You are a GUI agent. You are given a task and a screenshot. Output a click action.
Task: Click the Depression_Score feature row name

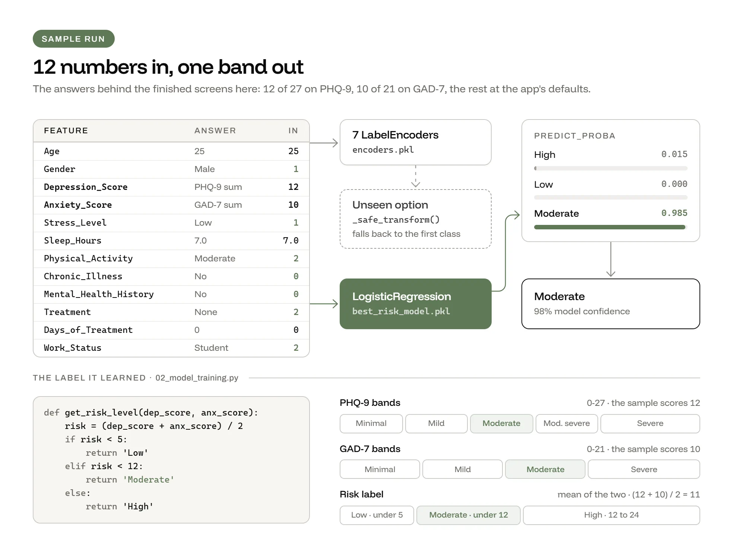(86, 187)
